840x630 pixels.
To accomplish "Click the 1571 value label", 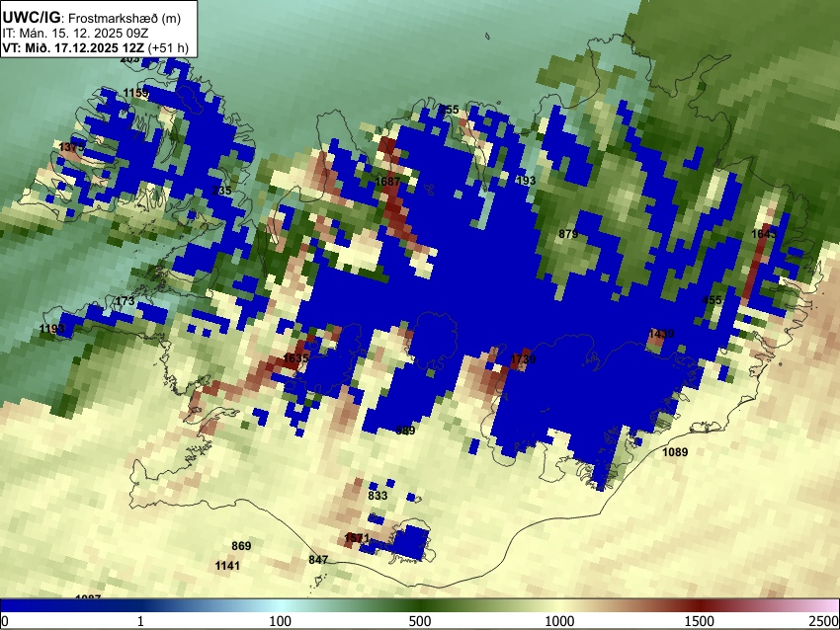I will pos(358,537).
